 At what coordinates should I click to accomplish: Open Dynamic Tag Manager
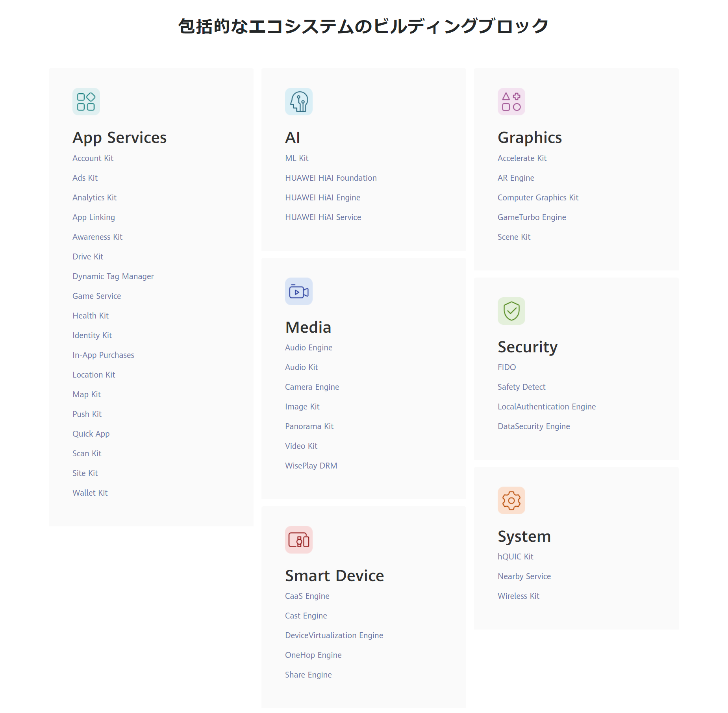click(113, 276)
